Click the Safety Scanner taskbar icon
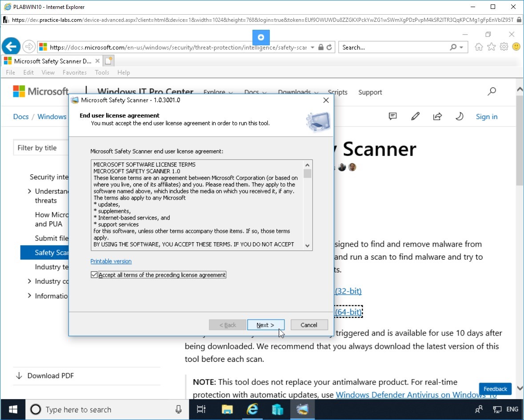Screen dimensions: 524x420 302,409
